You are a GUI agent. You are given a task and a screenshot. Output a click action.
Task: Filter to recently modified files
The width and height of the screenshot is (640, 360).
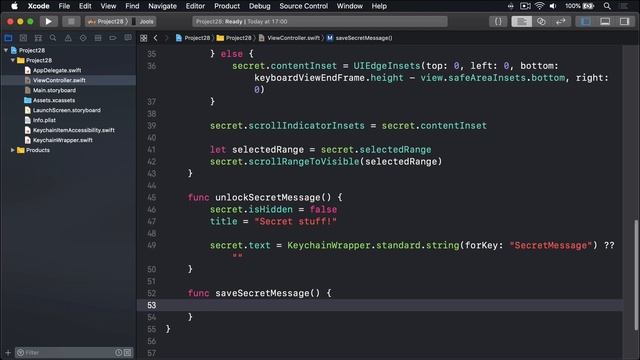tap(118, 352)
